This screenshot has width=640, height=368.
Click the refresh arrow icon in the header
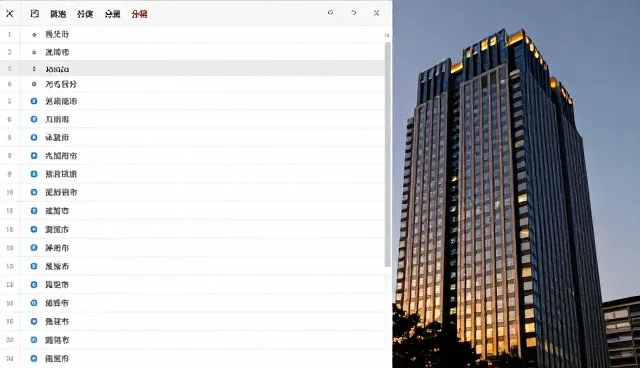[353, 13]
